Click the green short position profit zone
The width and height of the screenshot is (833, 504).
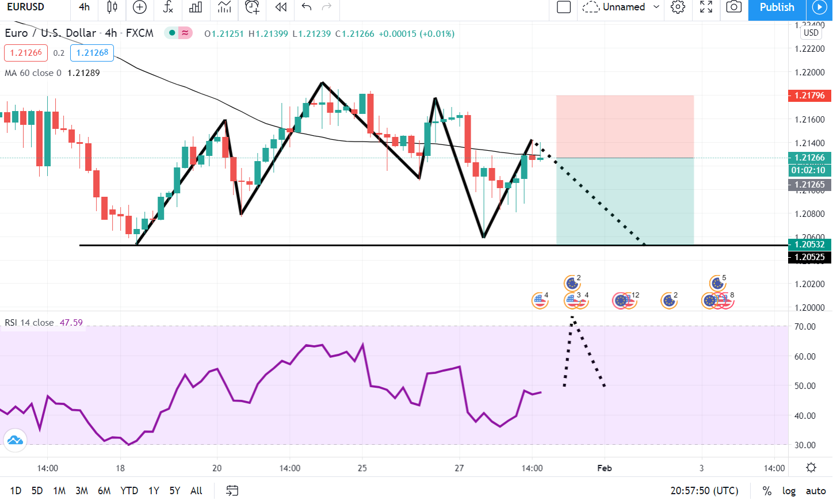625,201
